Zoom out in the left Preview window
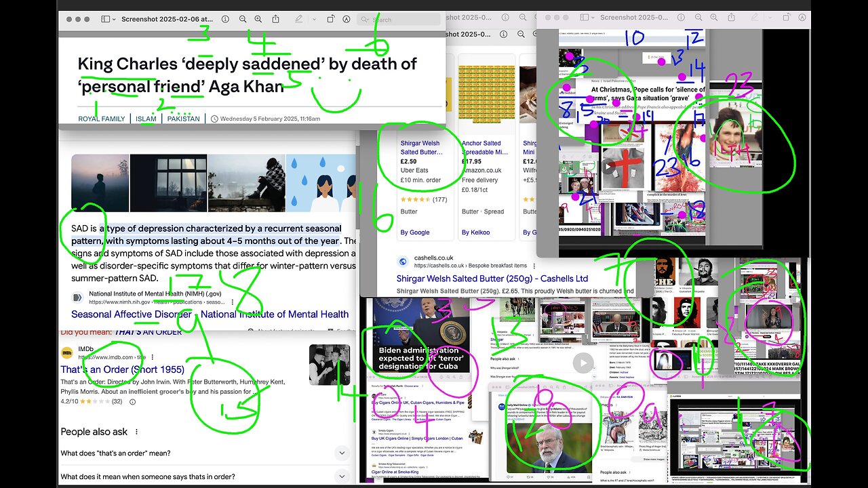Viewport: 868px width, 488px height. click(243, 20)
